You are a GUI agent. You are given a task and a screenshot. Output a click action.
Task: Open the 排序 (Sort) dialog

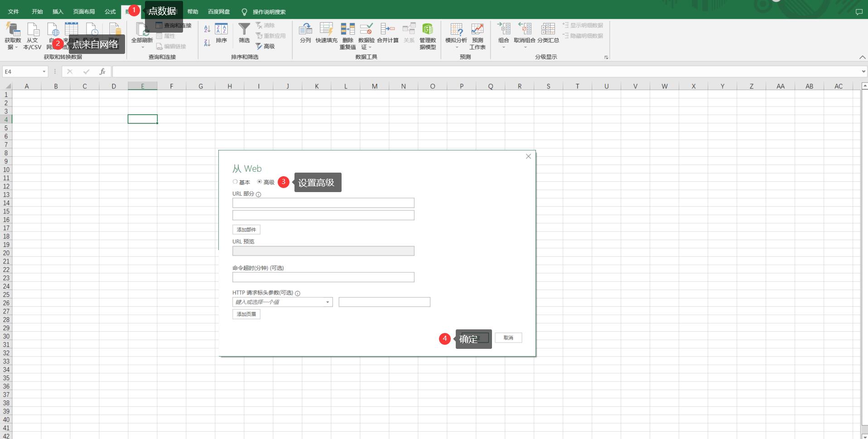coord(222,33)
